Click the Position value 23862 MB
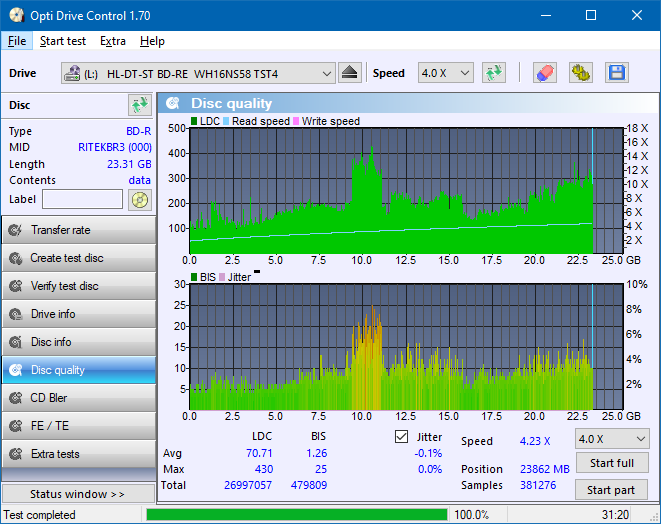661x524 pixels. coord(545,469)
